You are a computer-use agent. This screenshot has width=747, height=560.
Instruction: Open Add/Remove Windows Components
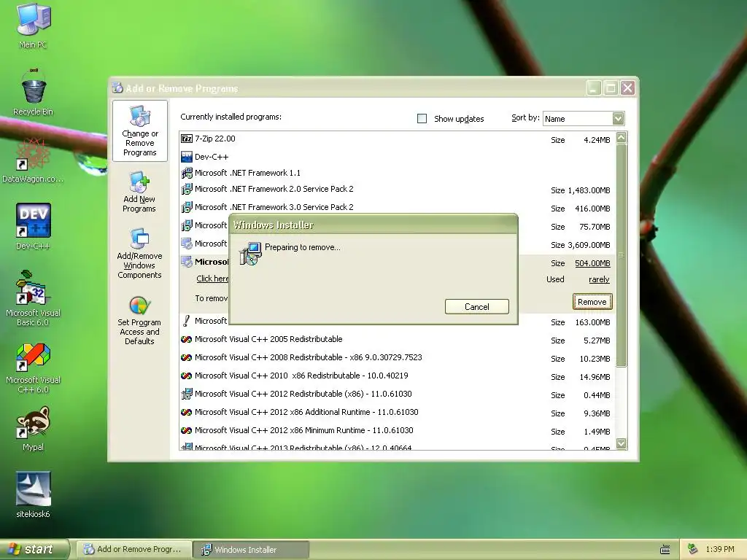(139, 253)
